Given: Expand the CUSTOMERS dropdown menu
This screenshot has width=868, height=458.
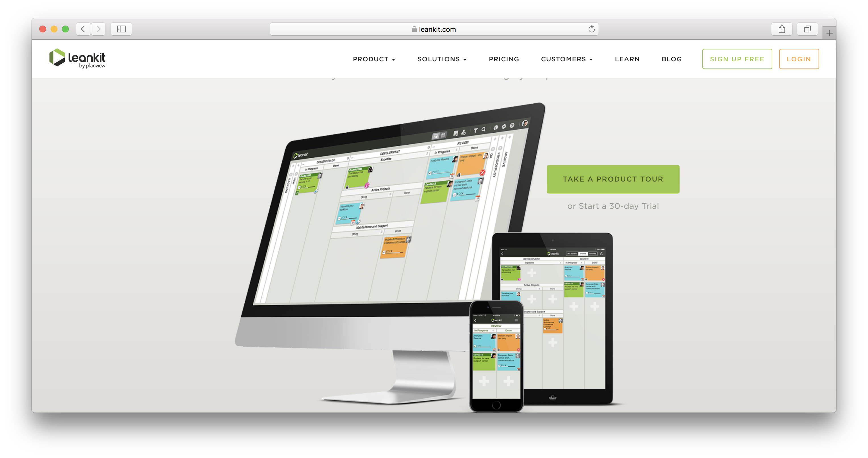Looking at the screenshot, I should click(567, 59).
